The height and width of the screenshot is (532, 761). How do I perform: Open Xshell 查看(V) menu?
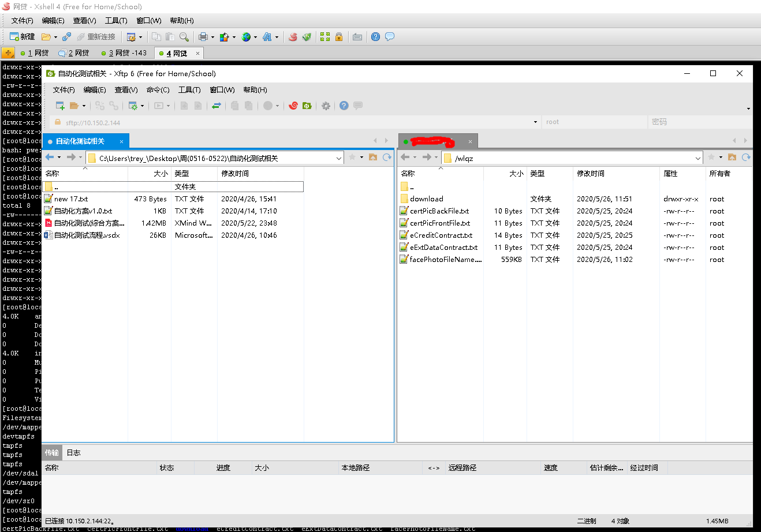[84, 20]
